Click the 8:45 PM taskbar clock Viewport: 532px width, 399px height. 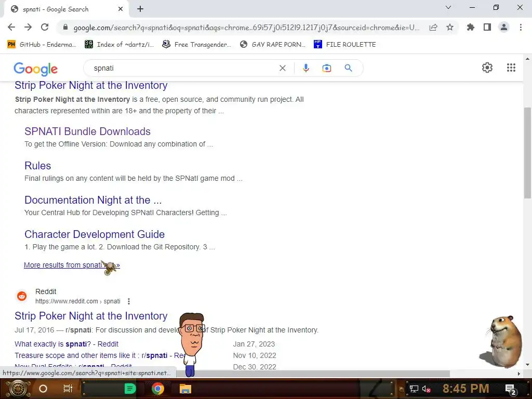pyautogui.click(x=466, y=389)
